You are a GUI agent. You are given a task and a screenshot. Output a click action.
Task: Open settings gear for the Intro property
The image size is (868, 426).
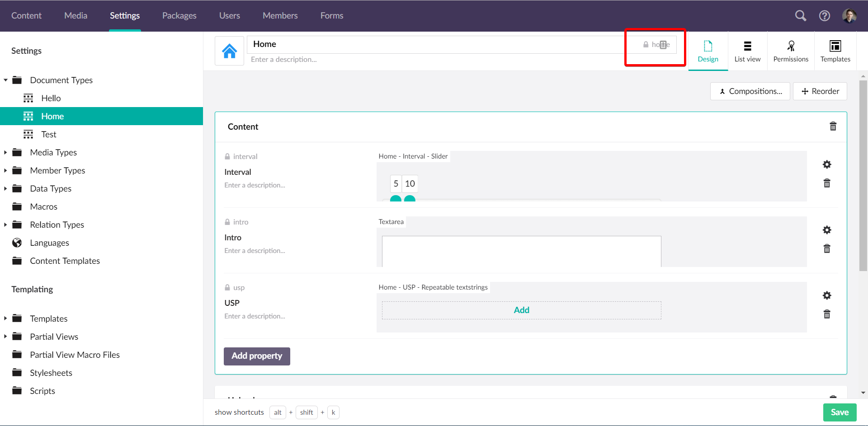point(827,230)
